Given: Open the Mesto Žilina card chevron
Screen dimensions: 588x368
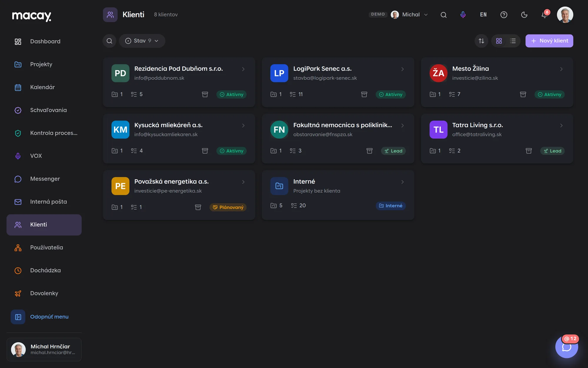Looking at the screenshot, I should (561, 69).
